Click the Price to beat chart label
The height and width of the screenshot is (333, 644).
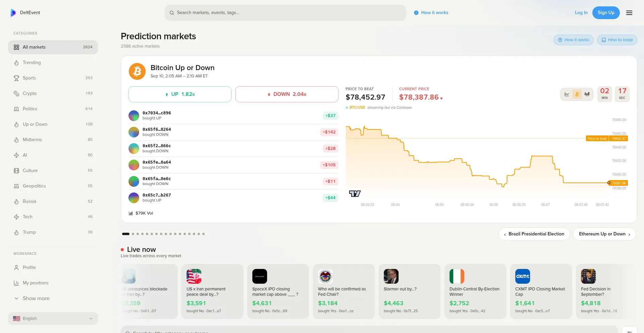coord(597,138)
